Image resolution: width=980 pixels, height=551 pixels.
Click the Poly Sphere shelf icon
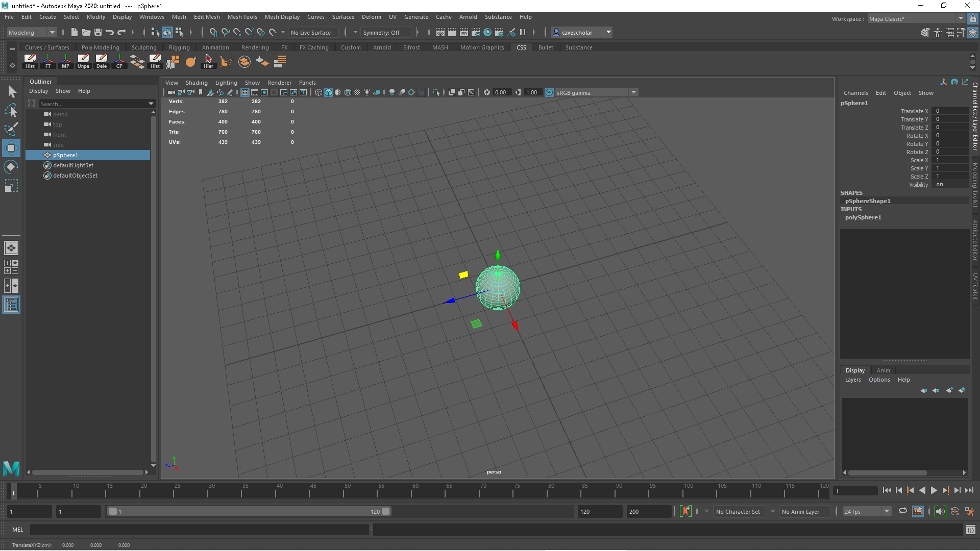click(190, 62)
